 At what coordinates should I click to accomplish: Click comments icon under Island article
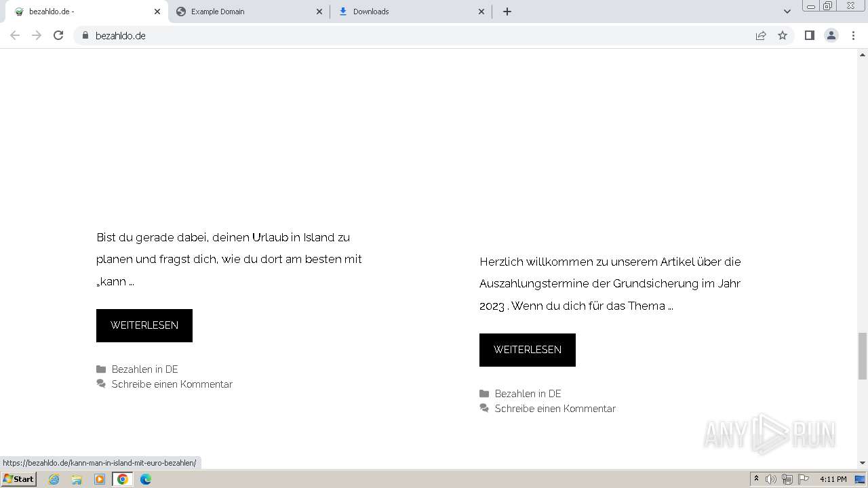click(x=101, y=384)
